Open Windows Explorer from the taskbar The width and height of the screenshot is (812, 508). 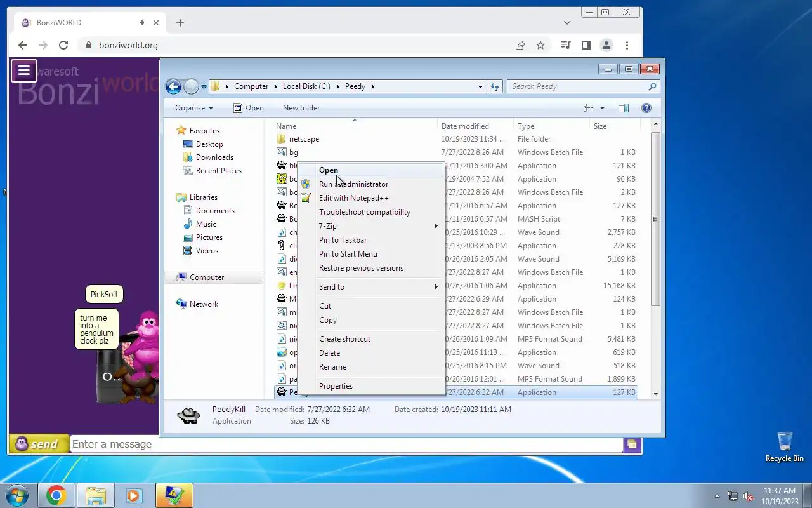(x=95, y=495)
